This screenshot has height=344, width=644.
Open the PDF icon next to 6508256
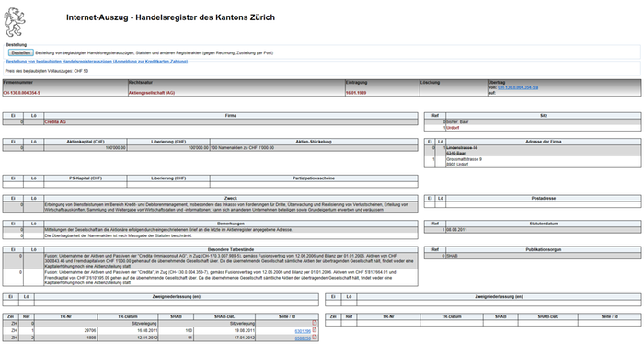coord(315,337)
